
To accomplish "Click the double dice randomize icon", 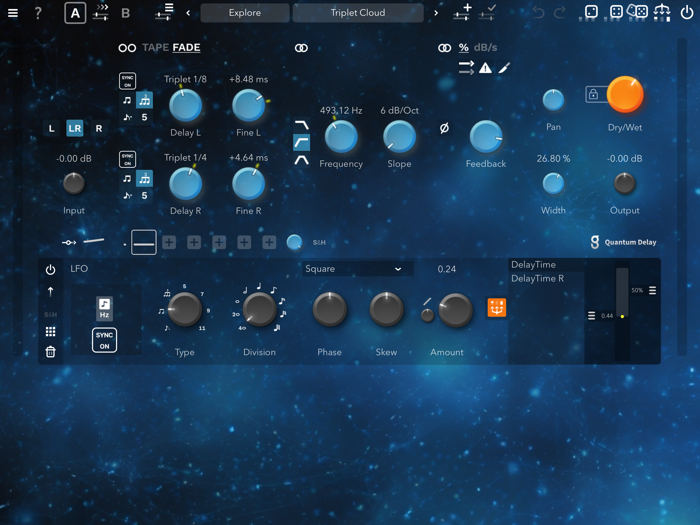I will (638, 11).
